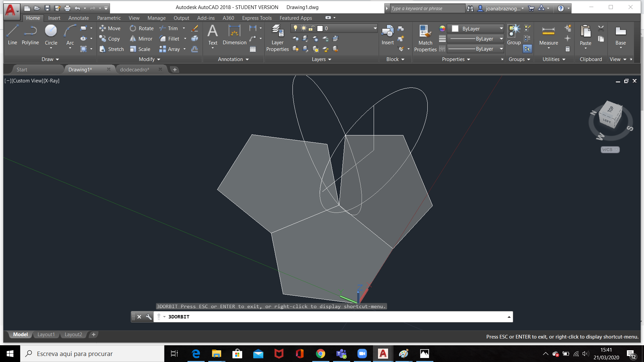Click the [X-Ray] visual style control
The width and height of the screenshot is (644, 362).
51,81
